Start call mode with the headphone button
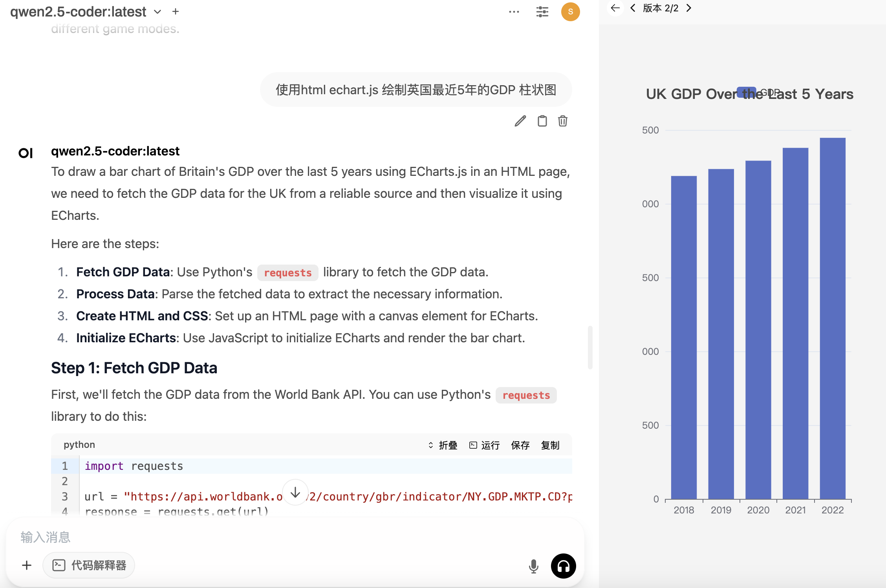This screenshot has width=886, height=588. pyautogui.click(x=563, y=566)
